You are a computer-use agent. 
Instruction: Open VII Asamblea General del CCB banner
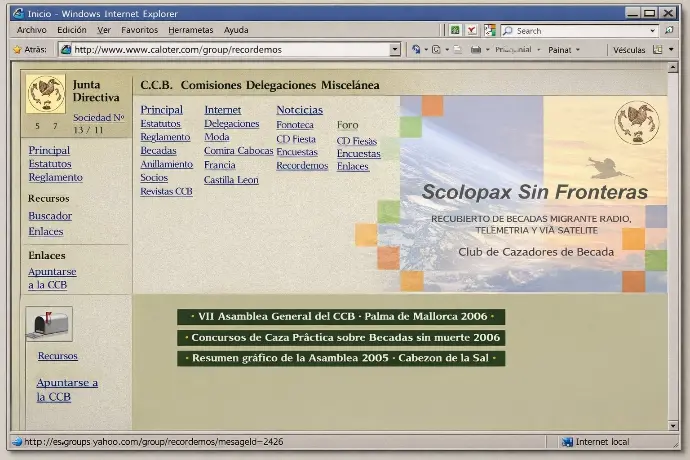click(x=341, y=316)
